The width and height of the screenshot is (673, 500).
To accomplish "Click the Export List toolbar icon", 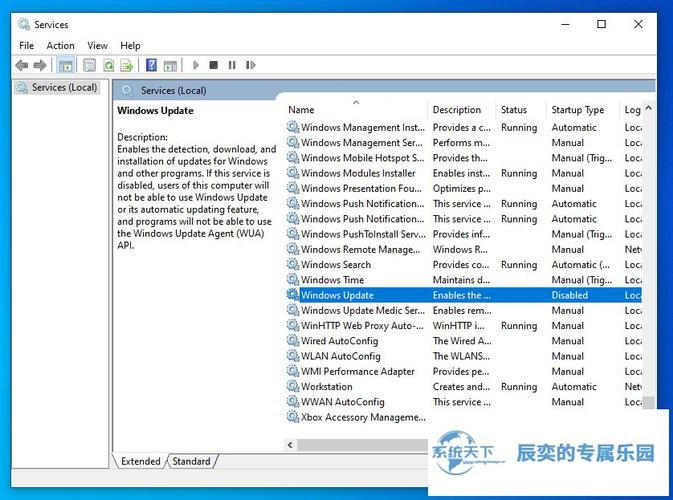I will [127, 65].
